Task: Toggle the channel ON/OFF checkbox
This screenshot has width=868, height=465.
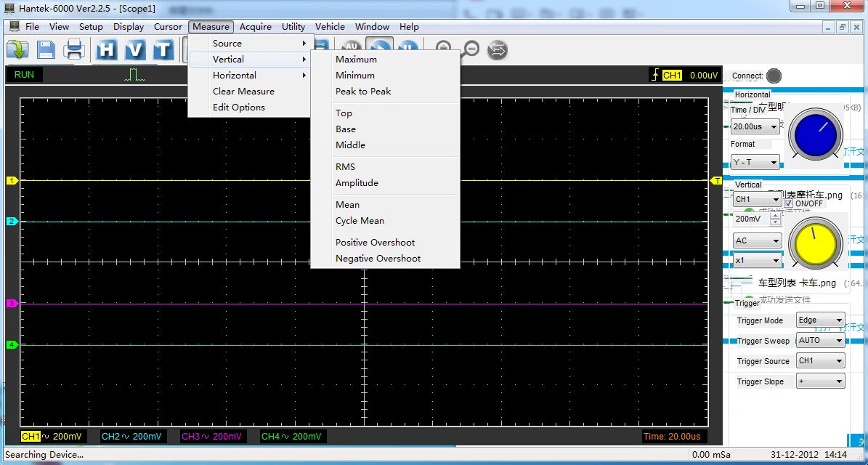Action: click(x=789, y=203)
